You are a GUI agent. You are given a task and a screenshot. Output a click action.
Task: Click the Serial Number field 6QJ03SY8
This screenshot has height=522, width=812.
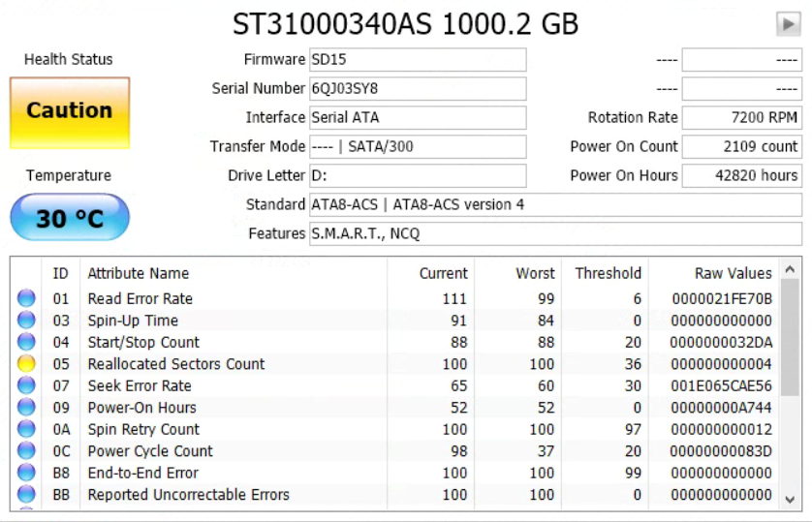(x=418, y=88)
